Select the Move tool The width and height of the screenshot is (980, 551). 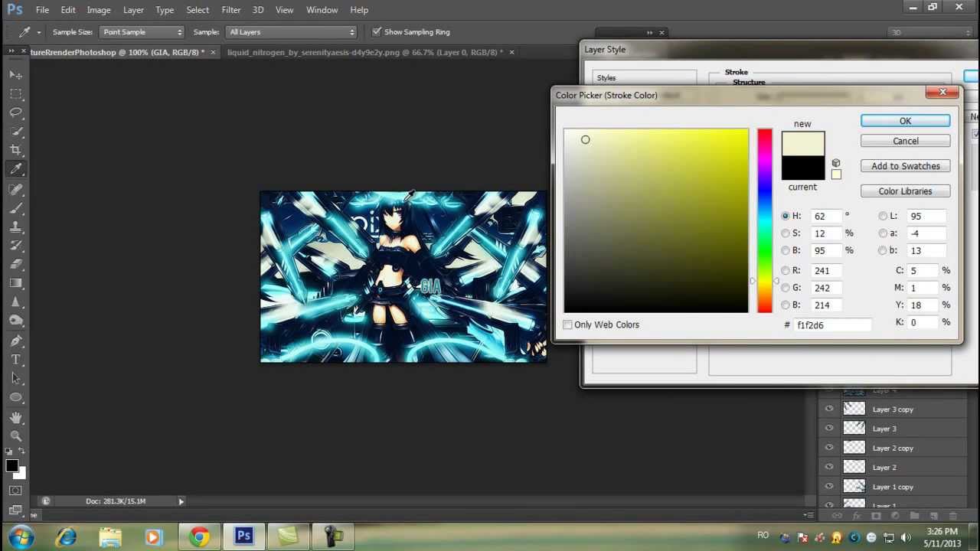click(16, 75)
